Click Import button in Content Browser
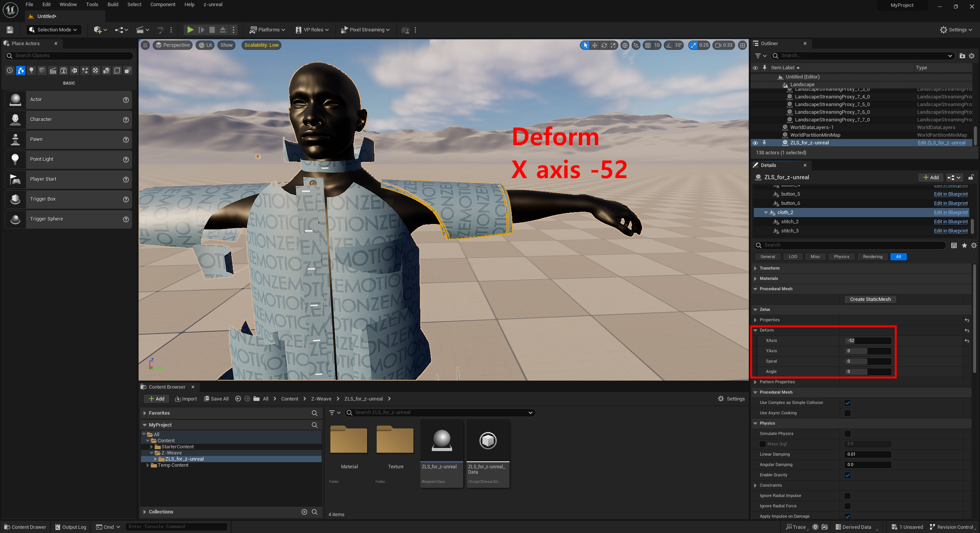This screenshot has width=980, height=533. [186, 399]
